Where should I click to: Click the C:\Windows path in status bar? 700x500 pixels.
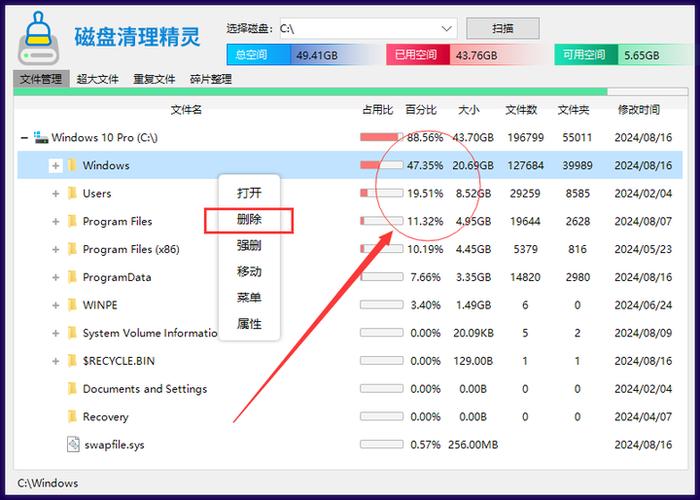click(48, 483)
